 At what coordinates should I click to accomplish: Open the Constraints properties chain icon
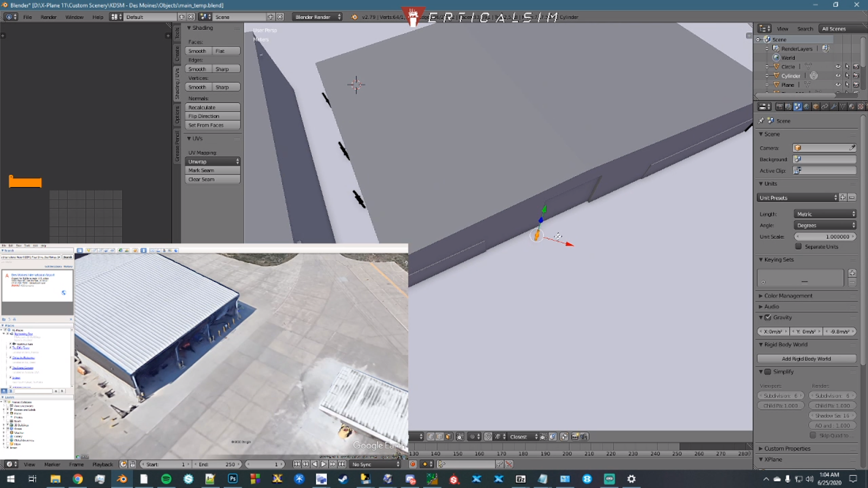point(825,107)
